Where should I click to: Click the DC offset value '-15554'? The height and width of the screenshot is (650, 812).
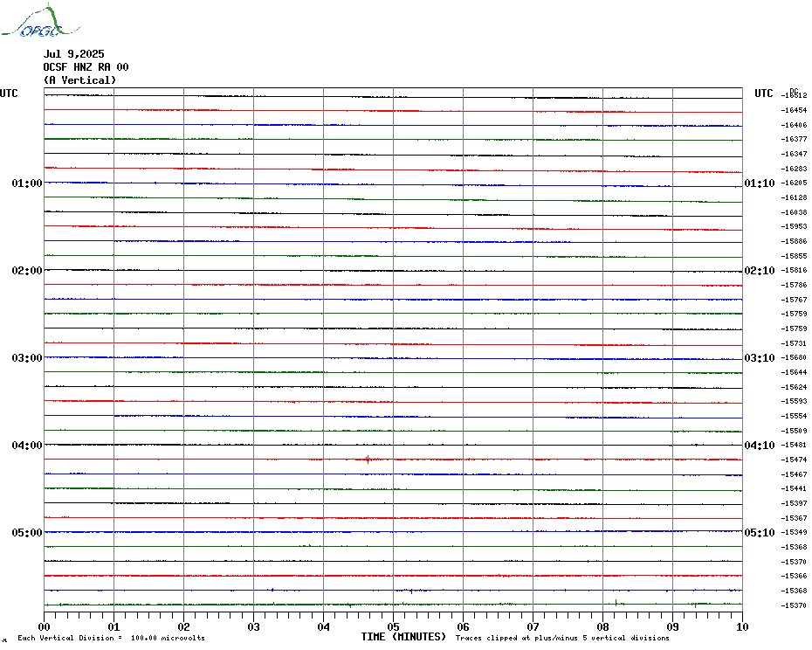pos(794,416)
